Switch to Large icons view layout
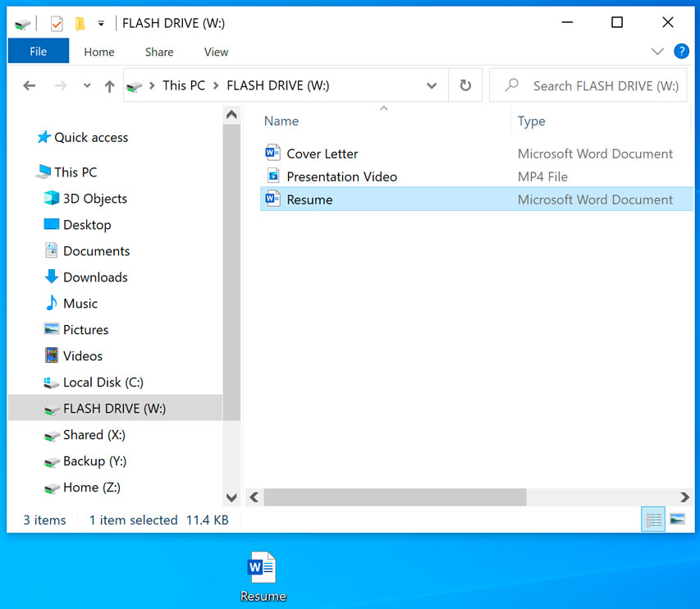The height and width of the screenshot is (609, 700). pyautogui.click(x=677, y=520)
